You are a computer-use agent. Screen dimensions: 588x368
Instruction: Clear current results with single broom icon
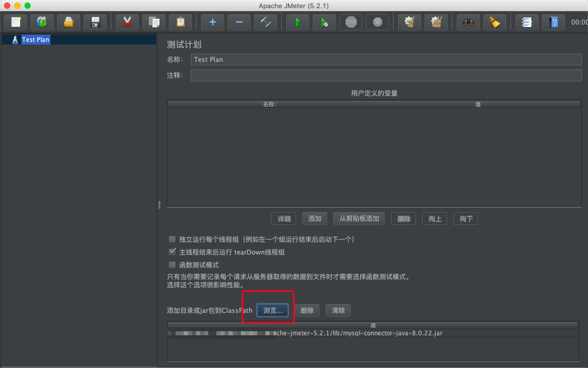tap(409, 22)
